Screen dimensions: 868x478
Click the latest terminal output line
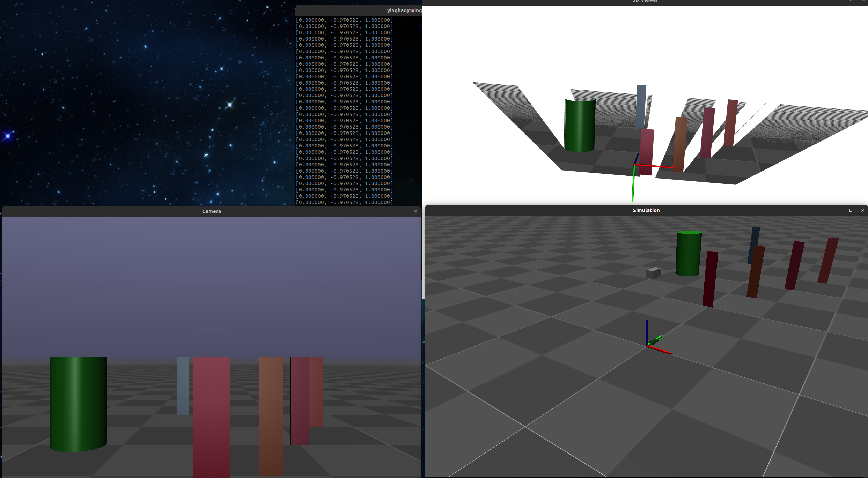point(345,202)
